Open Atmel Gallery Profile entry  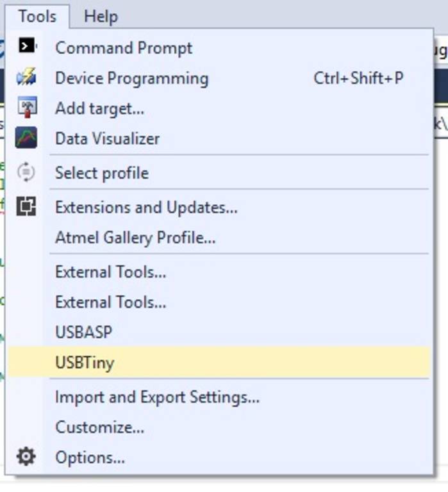pos(135,238)
